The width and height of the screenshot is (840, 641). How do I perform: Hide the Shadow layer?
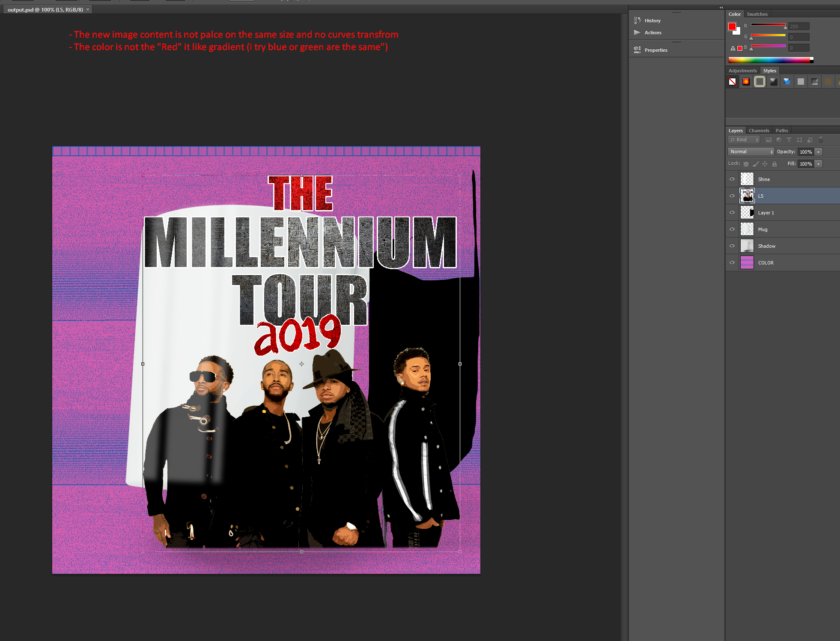click(x=732, y=246)
